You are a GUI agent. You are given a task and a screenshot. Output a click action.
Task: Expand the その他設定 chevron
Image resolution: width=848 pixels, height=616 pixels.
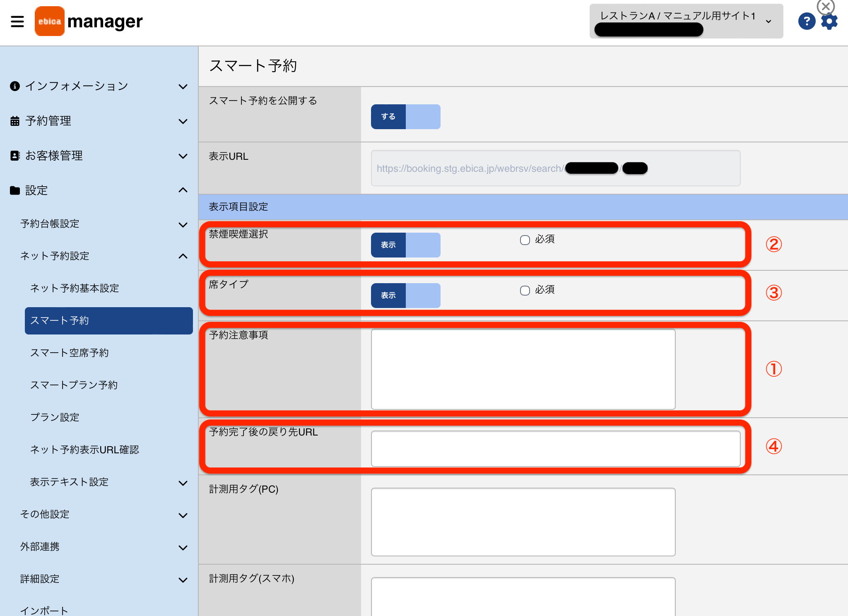tap(183, 515)
